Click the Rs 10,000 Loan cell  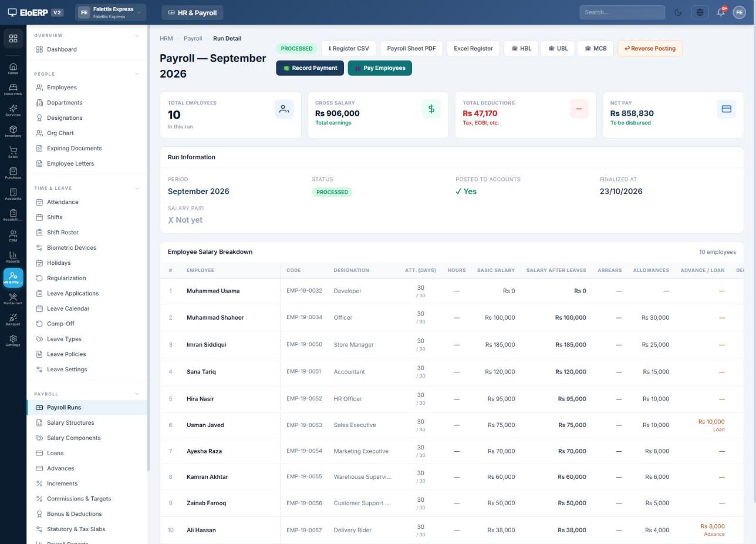pyautogui.click(x=711, y=425)
